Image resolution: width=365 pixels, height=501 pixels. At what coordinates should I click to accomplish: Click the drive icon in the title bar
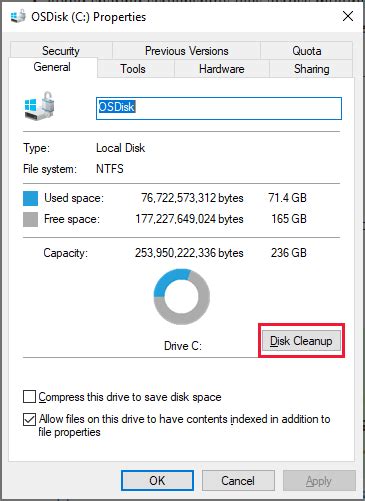point(18,16)
